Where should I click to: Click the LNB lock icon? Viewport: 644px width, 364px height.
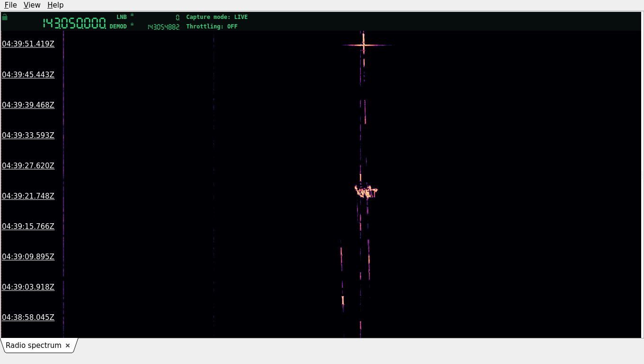[132, 15]
